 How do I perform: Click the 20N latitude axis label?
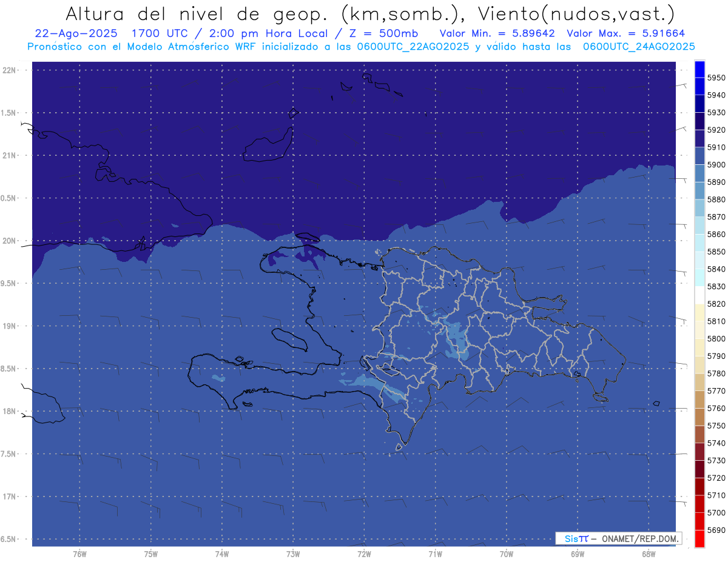(9, 241)
